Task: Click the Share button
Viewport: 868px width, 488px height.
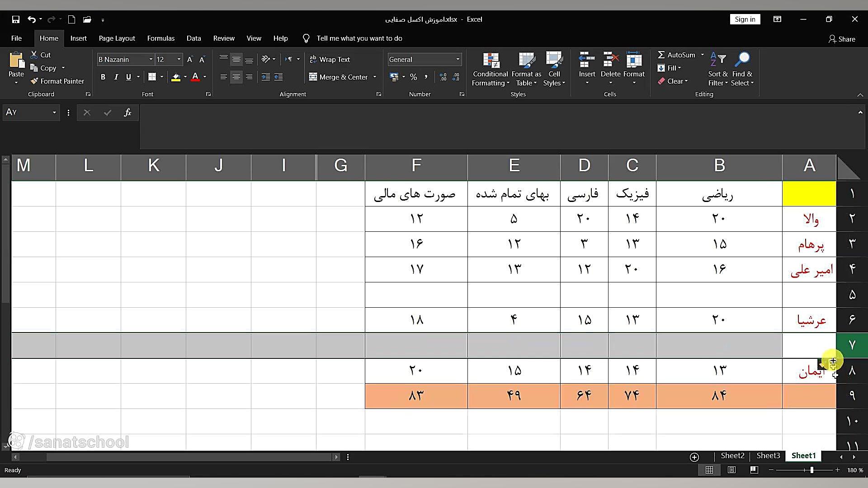Action: click(x=842, y=39)
